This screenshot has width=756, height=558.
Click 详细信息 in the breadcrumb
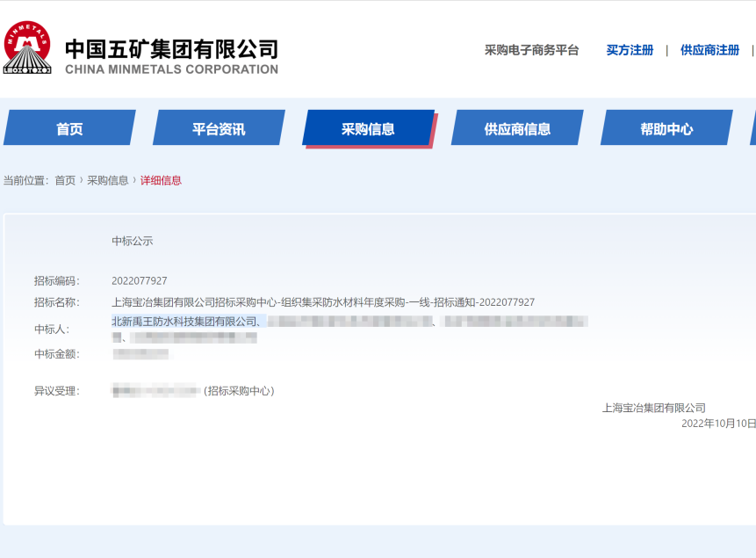161,180
